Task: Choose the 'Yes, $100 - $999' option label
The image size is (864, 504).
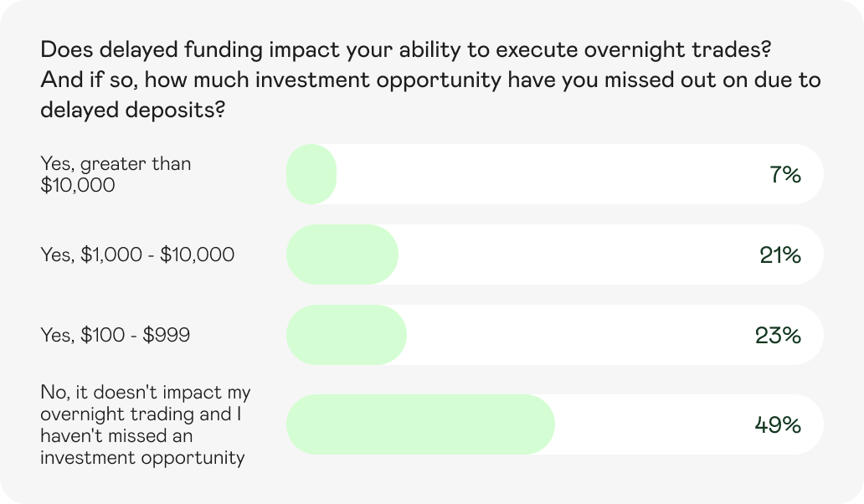Action: [x=116, y=336]
